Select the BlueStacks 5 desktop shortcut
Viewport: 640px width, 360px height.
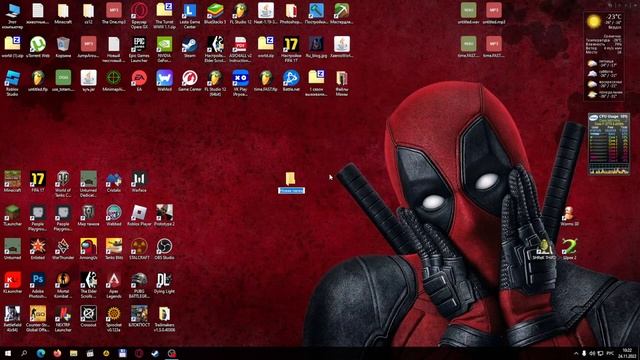pyautogui.click(x=215, y=13)
